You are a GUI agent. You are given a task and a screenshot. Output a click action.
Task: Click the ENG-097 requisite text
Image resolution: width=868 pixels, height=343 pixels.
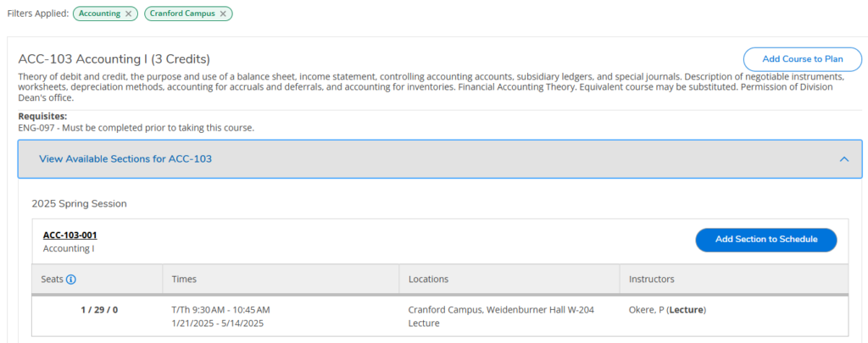(x=136, y=128)
